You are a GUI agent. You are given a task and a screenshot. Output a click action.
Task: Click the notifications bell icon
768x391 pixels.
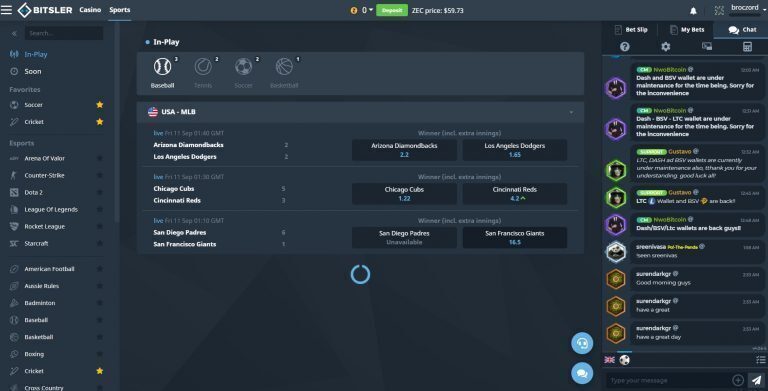(x=693, y=10)
